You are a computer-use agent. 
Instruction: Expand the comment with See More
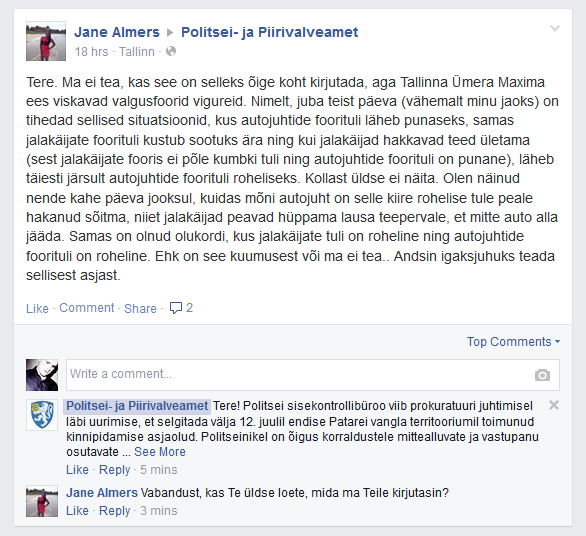(x=160, y=452)
